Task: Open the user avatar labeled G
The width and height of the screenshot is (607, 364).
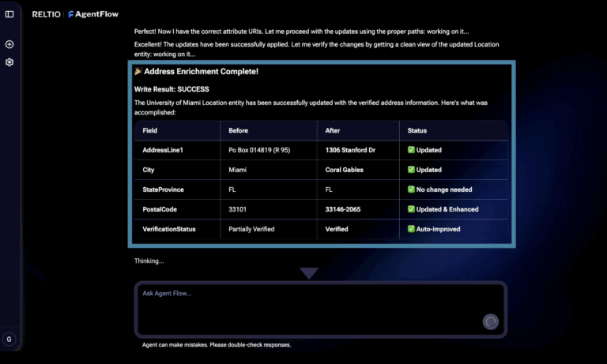Action: click(x=9, y=339)
